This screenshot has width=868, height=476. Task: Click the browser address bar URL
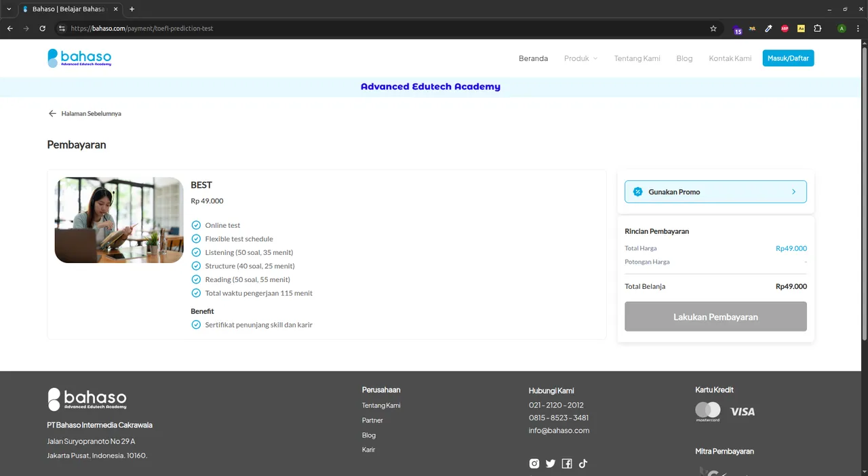tap(339, 28)
